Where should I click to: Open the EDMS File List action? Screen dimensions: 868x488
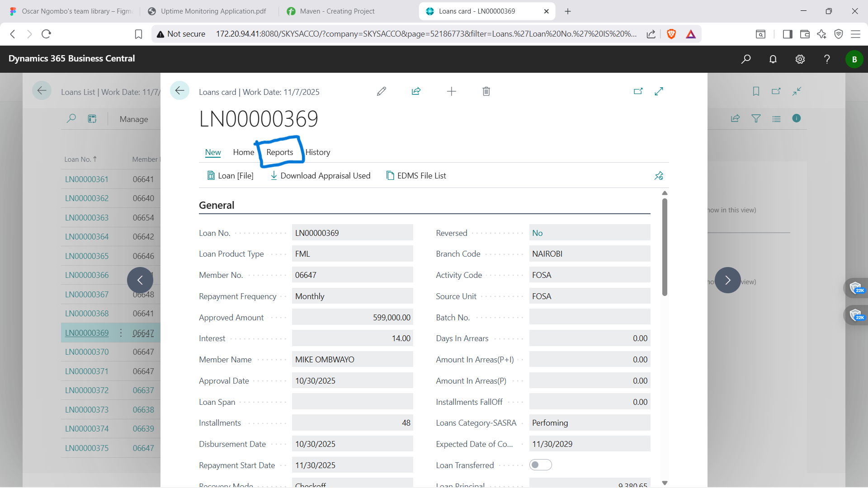[416, 176]
